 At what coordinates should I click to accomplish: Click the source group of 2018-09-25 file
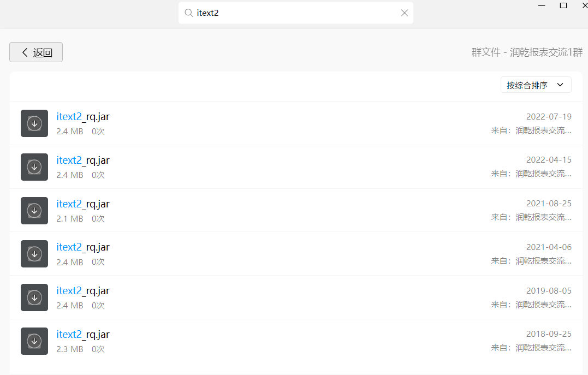point(543,348)
